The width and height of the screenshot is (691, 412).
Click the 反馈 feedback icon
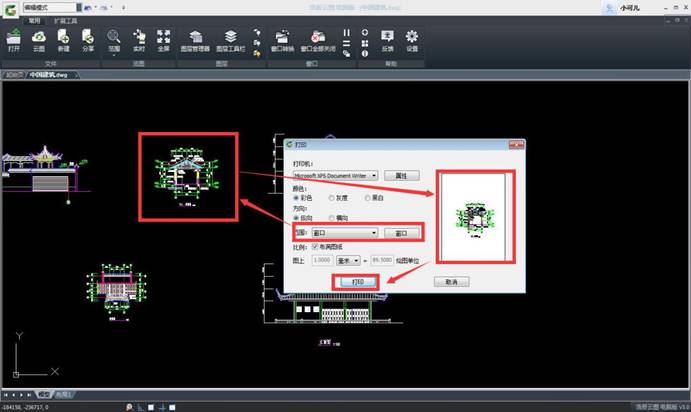pos(387,39)
